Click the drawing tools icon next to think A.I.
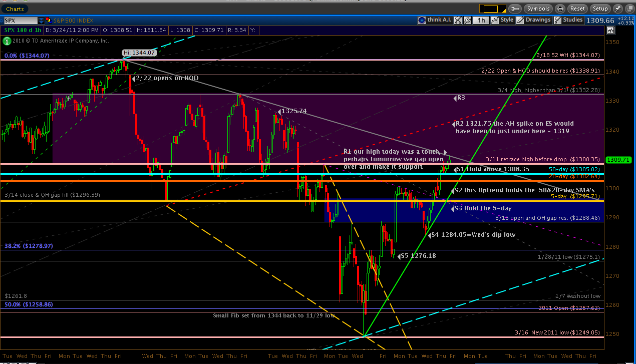636x364 pixels. [x=457, y=21]
